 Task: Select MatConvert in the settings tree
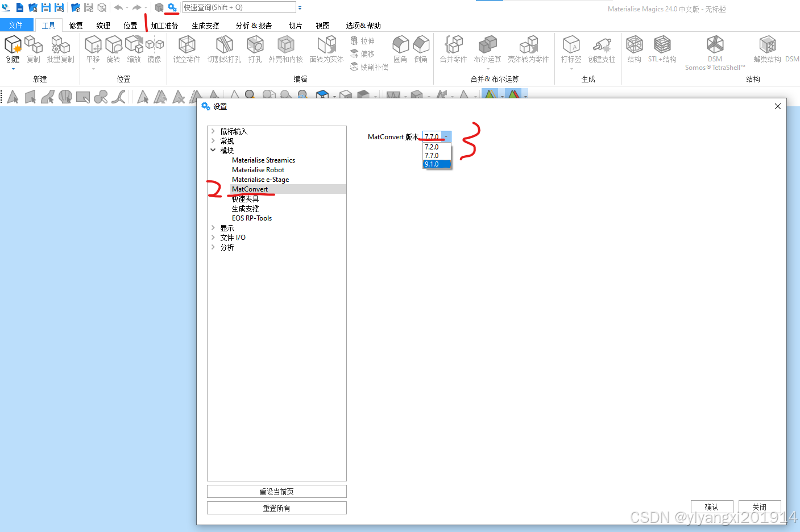250,189
